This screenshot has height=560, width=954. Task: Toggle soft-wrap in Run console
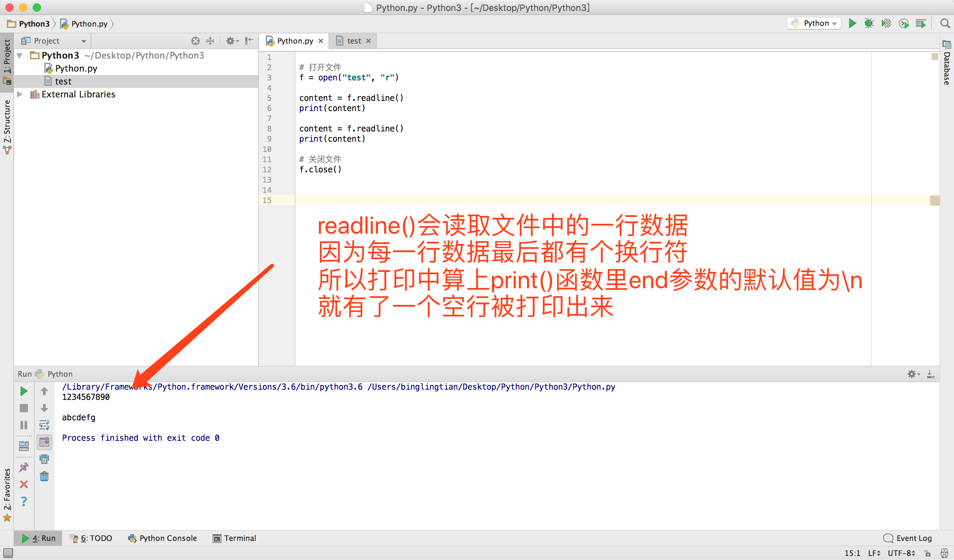click(44, 425)
